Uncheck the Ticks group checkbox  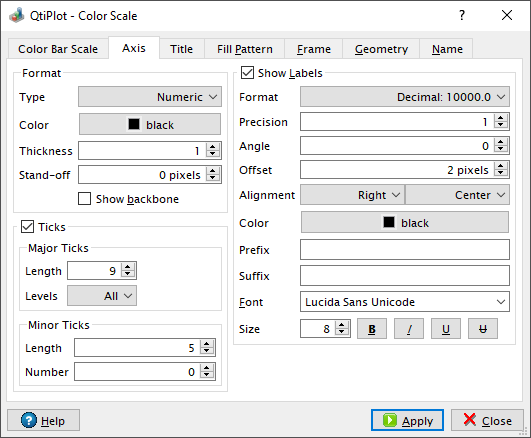click(x=27, y=227)
